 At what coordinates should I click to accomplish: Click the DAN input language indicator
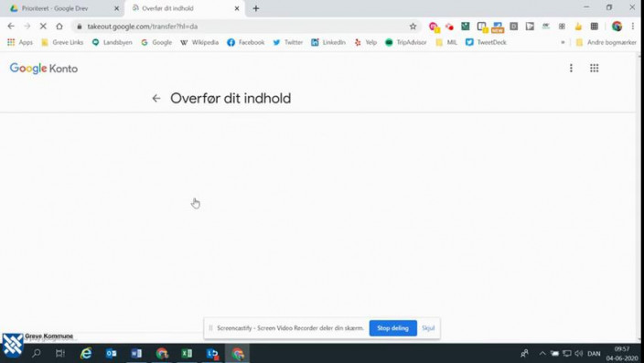594,353
